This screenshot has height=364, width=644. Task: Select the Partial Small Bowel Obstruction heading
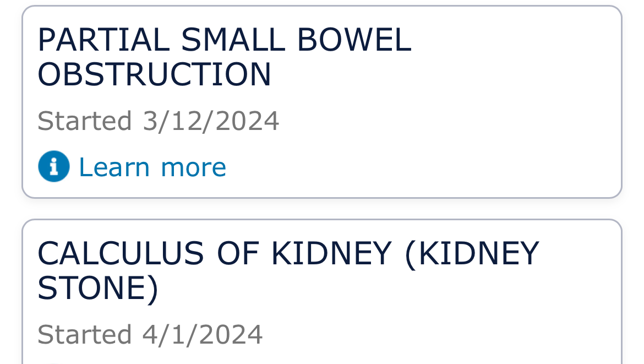coord(225,57)
